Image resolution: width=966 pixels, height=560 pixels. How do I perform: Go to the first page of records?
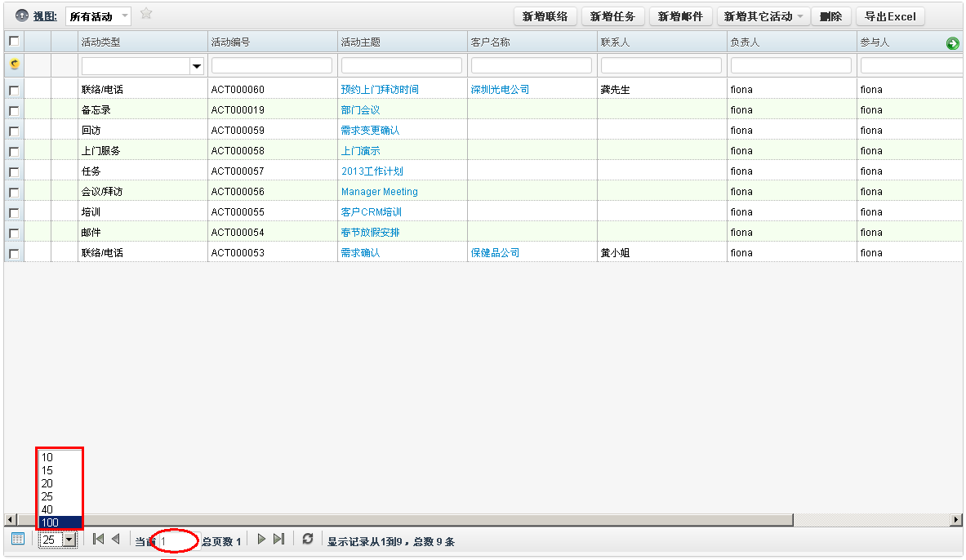click(98, 539)
